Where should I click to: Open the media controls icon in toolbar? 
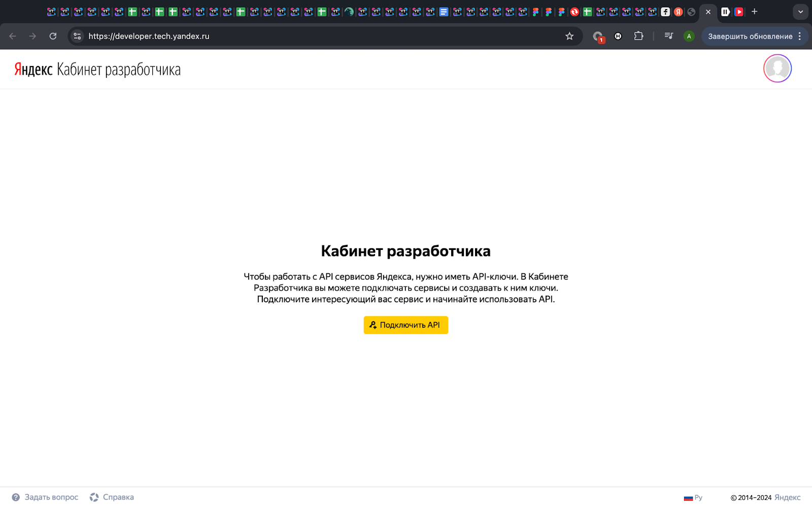pyautogui.click(x=669, y=36)
